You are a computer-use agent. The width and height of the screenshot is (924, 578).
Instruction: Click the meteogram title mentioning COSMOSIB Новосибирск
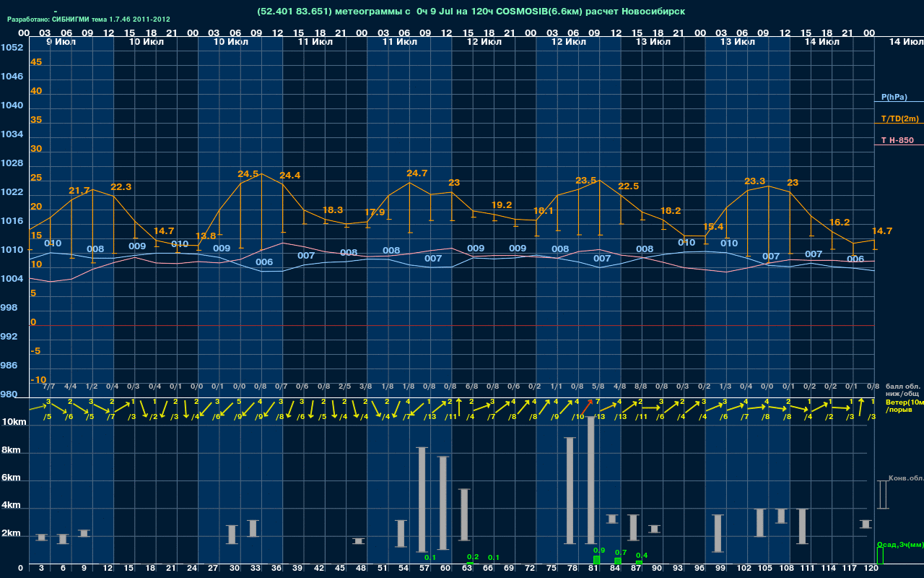coord(471,11)
